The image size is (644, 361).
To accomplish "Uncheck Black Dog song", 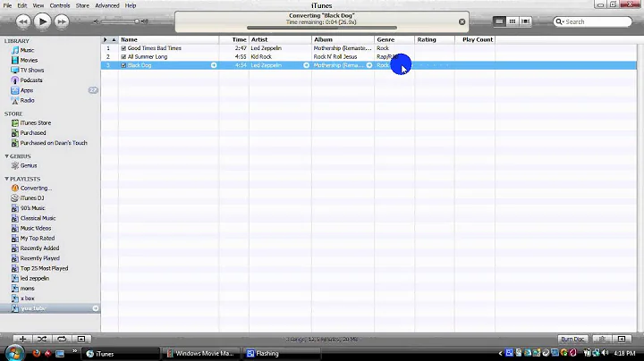I will pyautogui.click(x=123, y=65).
